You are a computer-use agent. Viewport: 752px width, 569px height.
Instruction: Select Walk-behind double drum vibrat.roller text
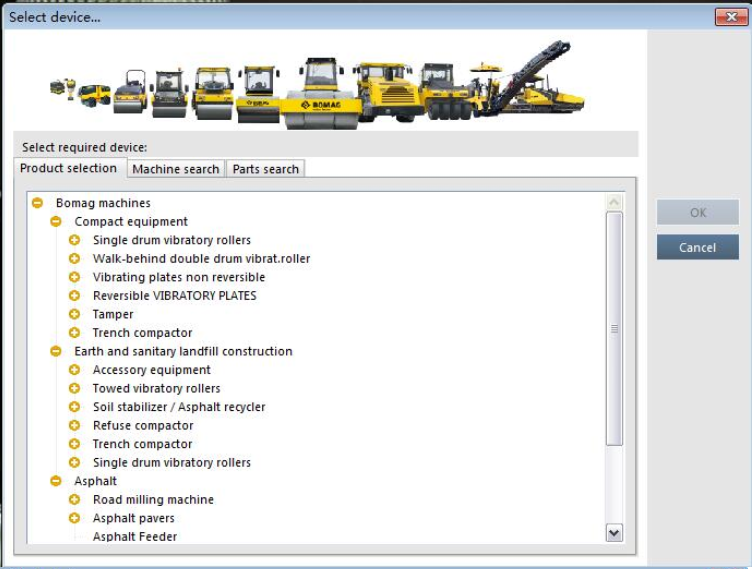(201, 259)
